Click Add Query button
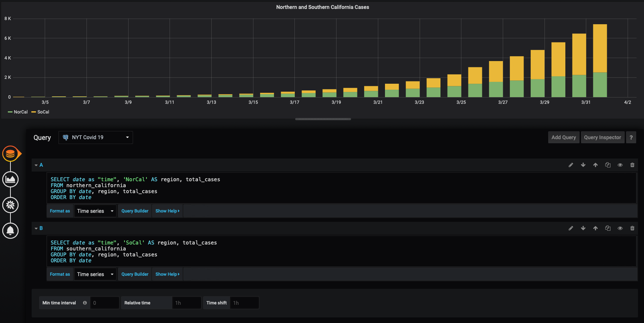Screen dimensions: 644x323 [x=563, y=137]
